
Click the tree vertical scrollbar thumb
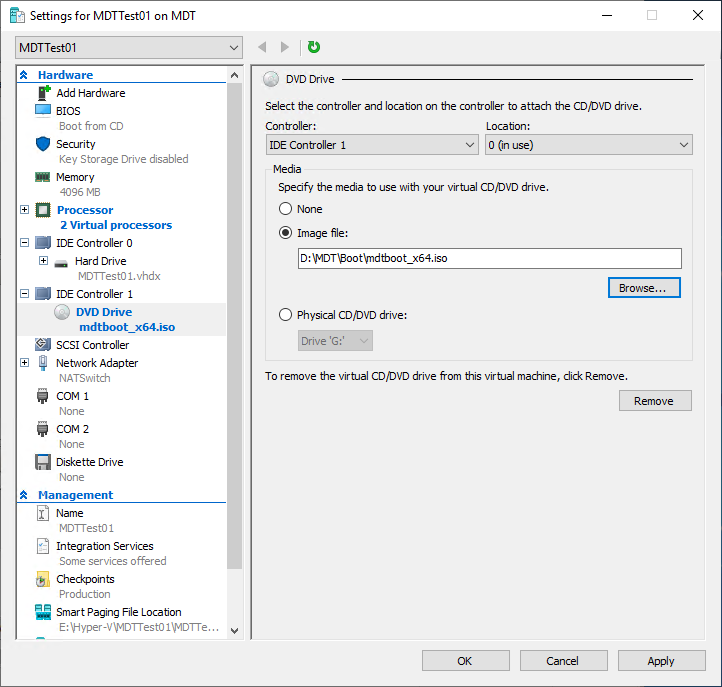[x=234, y=326]
